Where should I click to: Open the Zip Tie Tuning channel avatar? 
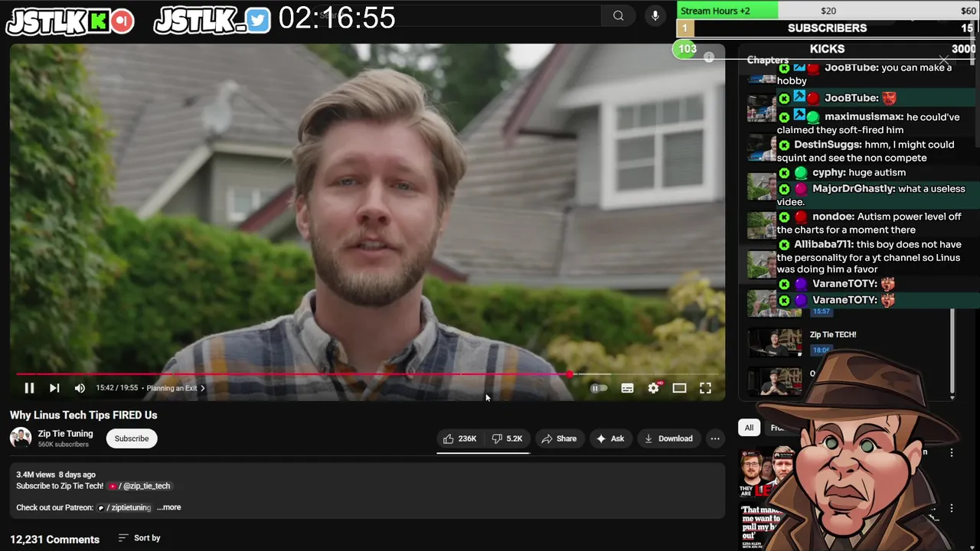[21, 438]
